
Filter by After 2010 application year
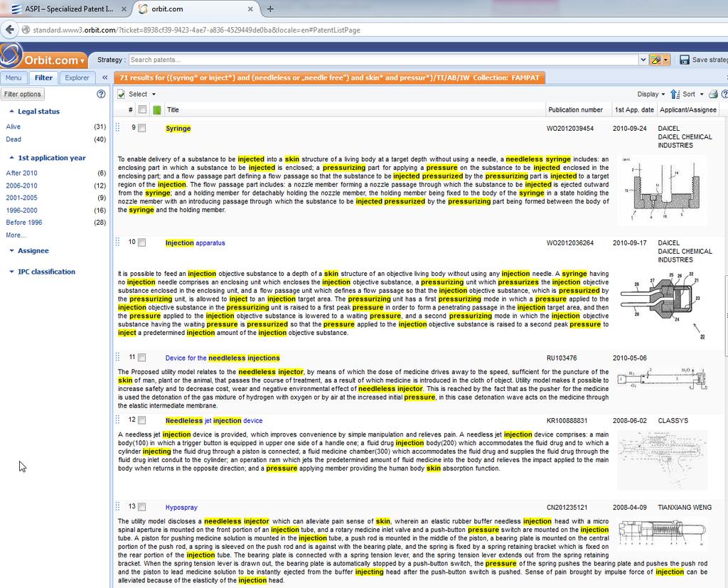21,173
